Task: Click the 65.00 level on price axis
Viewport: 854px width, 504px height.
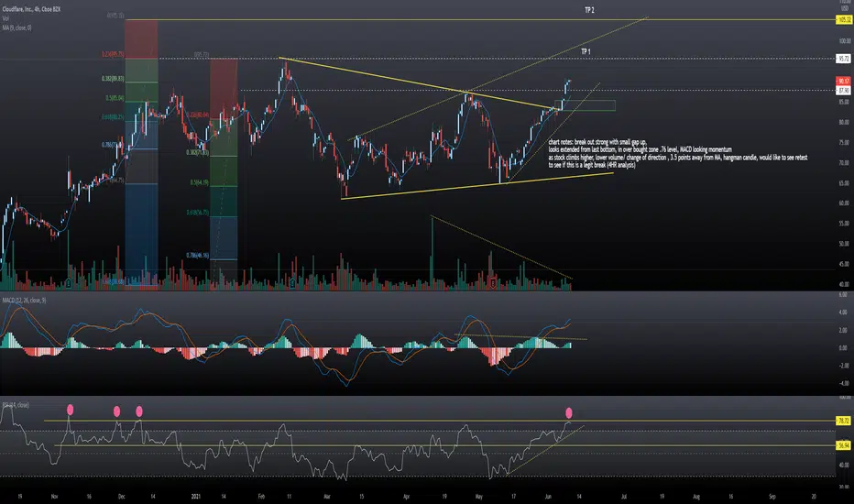Action: [844, 183]
